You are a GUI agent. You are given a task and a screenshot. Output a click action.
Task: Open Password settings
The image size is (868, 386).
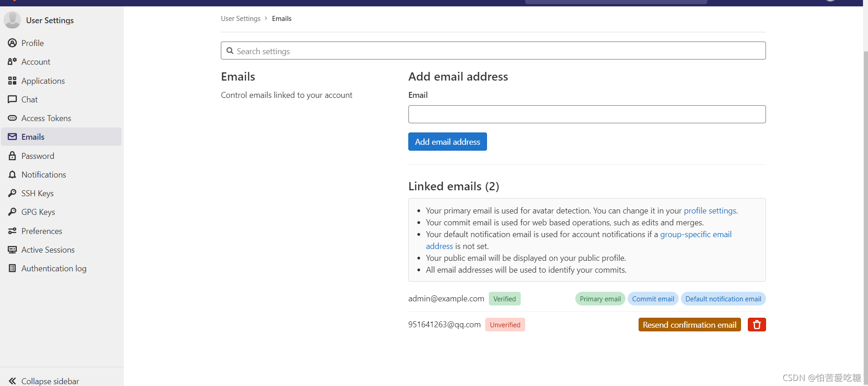click(38, 156)
